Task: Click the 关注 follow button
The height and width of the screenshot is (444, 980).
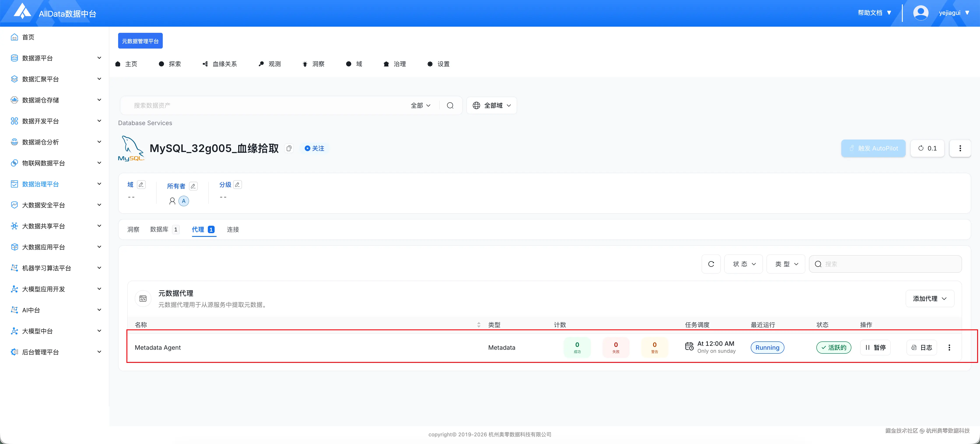Action: click(x=314, y=148)
